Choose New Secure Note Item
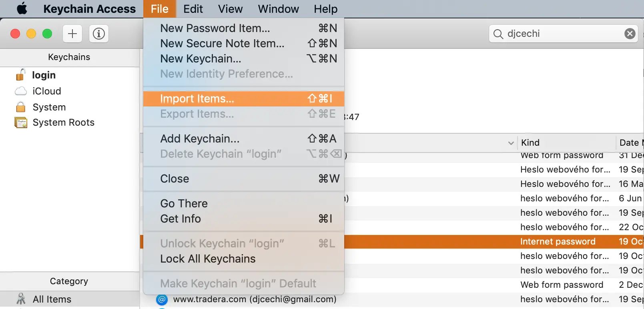Screen dimensions: 644x309 point(244,43)
